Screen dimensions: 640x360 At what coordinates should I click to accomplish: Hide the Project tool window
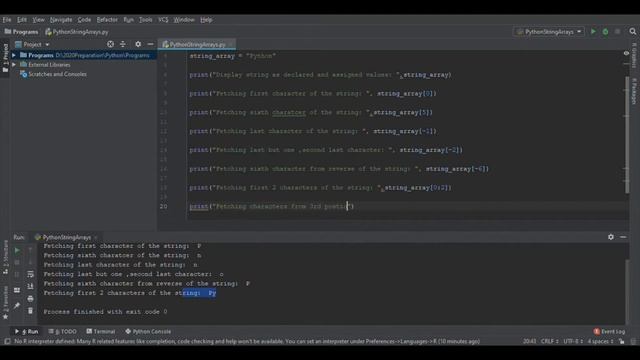click(150, 44)
